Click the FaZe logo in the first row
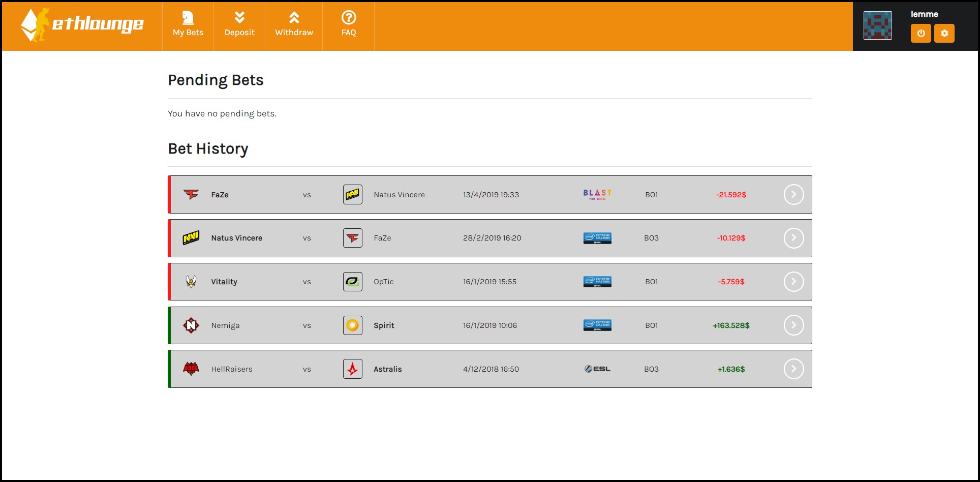 pyautogui.click(x=191, y=194)
